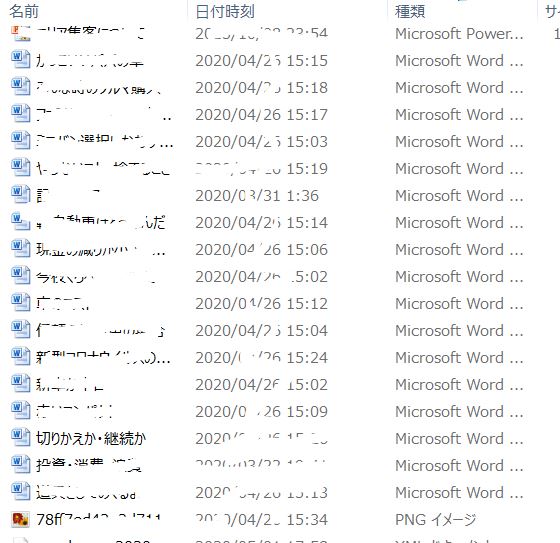The width and height of the screenshot is (560, 543).
Task: Select the Microsoft Power... type entry
Action: pos(459,34)
